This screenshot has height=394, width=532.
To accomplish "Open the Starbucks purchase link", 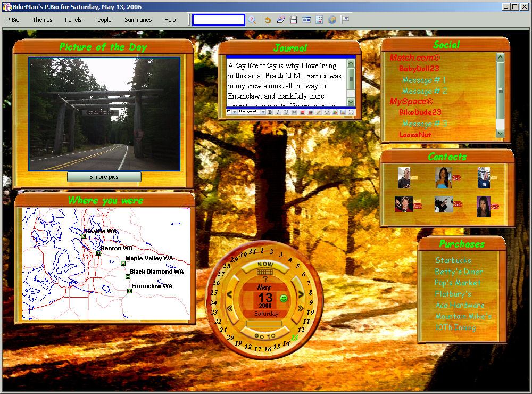I will coord(453,260).
